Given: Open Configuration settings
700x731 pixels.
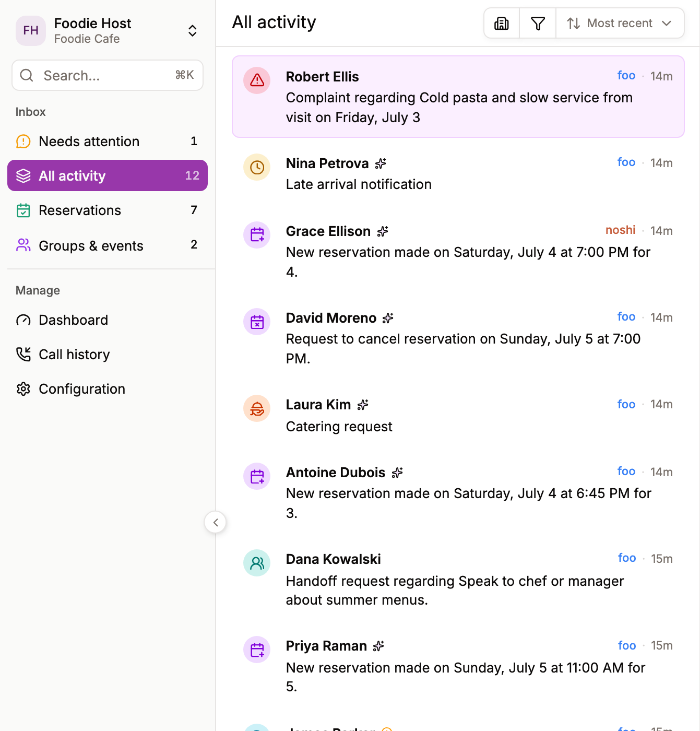Looking at the screenshot, I should [108, 388].
